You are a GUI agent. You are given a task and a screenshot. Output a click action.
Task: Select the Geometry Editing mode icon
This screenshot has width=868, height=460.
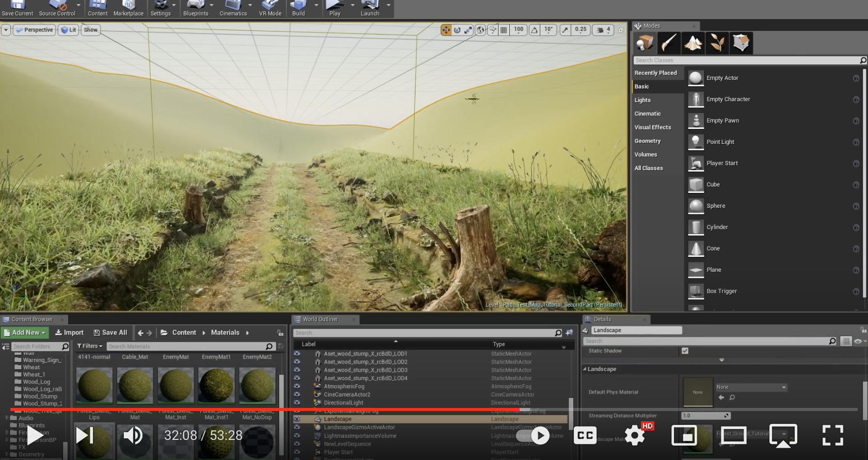pos(741,43)
